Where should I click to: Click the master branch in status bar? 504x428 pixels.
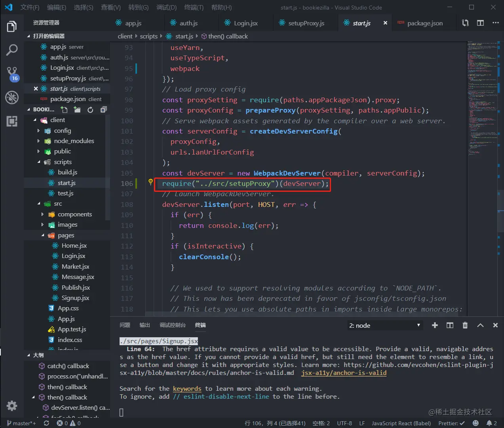point(21,423)
